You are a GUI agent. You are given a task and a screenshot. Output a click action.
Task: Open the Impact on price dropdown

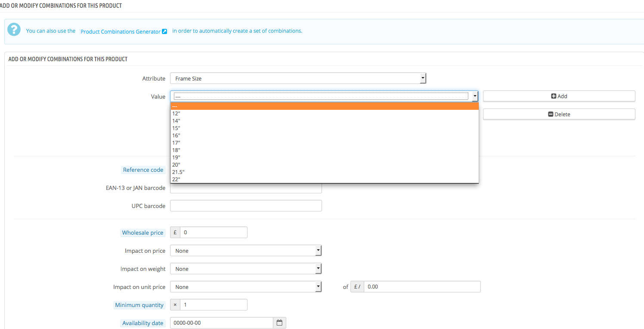246,251
